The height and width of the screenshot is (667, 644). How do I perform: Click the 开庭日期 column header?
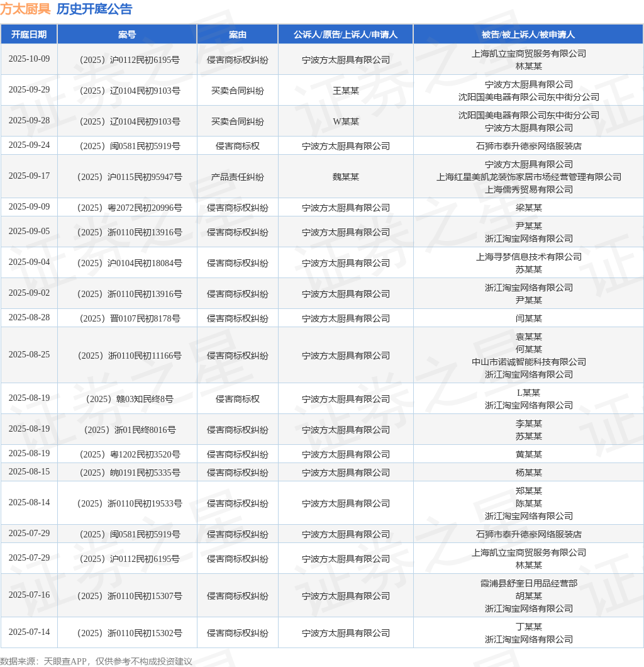[29, 35]
